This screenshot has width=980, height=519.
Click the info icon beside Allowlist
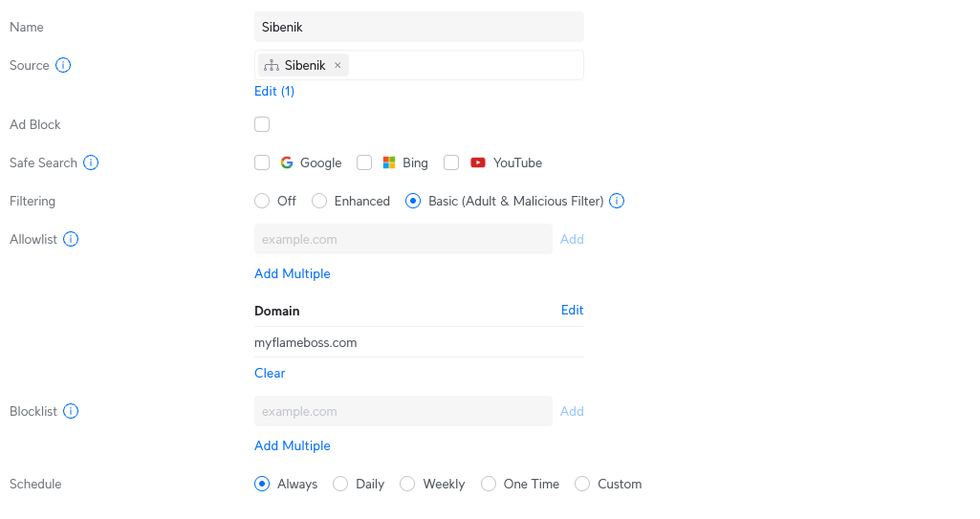(71, 239)
